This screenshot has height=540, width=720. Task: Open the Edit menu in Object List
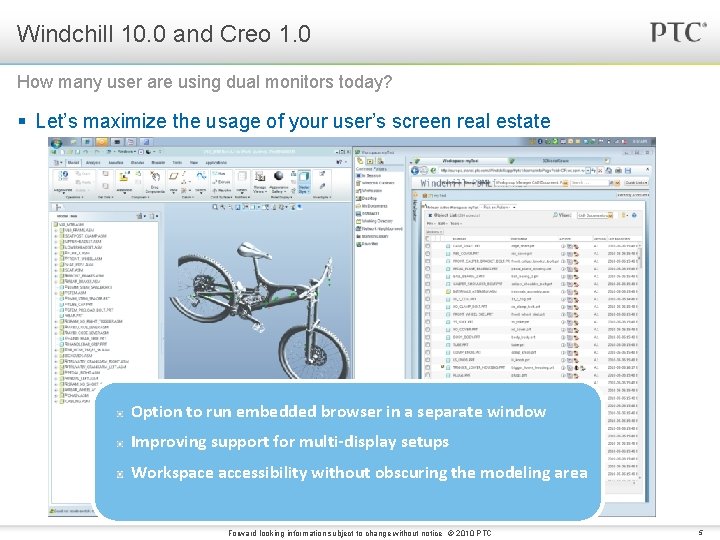441,224
